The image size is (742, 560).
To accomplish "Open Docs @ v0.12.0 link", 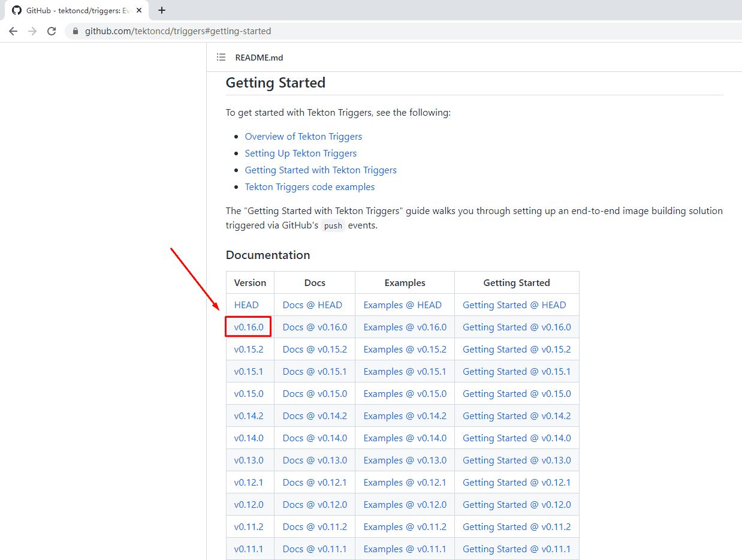I will 315,505.
